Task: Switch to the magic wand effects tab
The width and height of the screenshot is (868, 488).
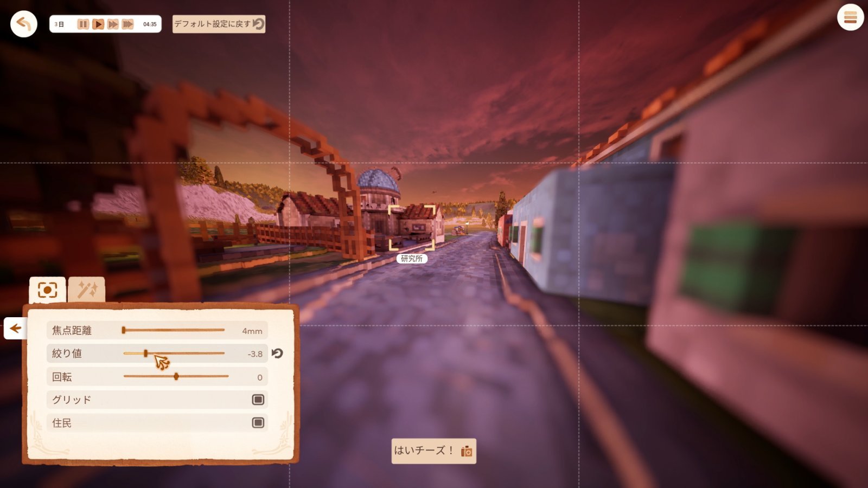Action: [87, 290]
